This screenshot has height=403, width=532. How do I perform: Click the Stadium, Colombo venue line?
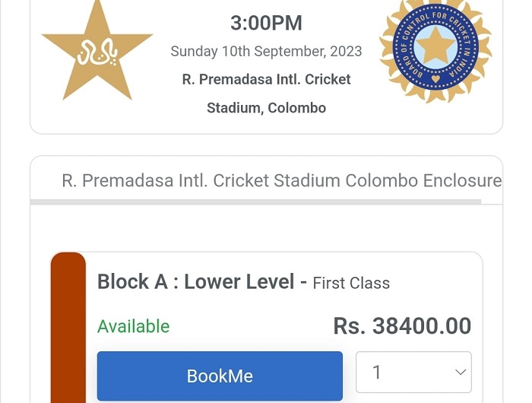(x=266, y=108)
